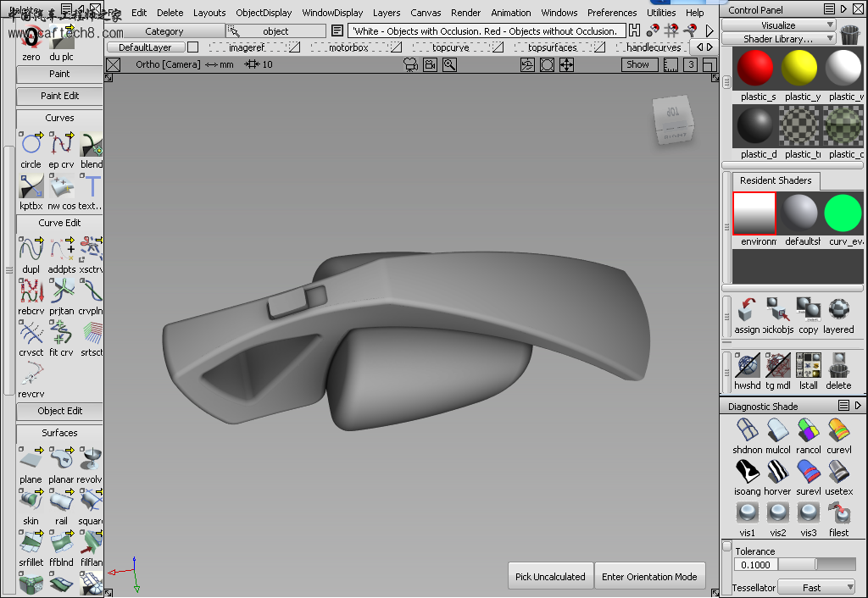Turn off shading with shdnon icon

point(748,429)
